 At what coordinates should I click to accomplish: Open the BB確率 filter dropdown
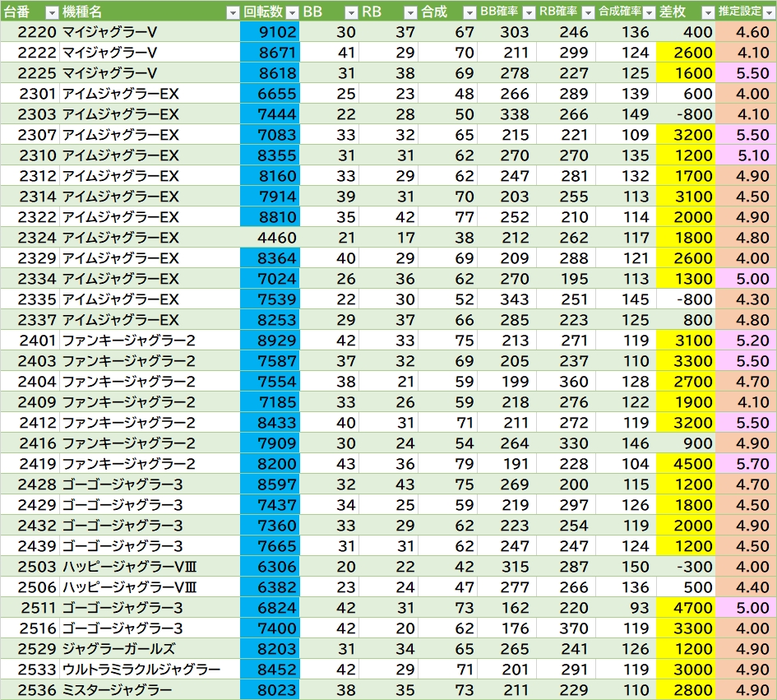pos(529,12)
